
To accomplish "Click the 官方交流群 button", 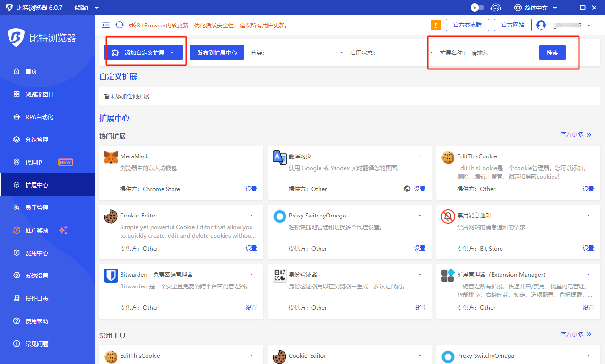I will [467, 25].
